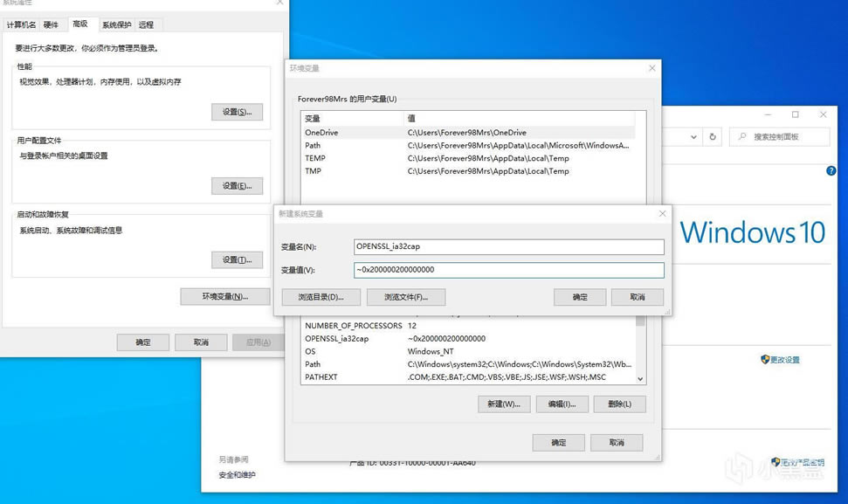Open the 计算机名 tab in System Properties
Viewport: 848px width, 504px height.
21,24
